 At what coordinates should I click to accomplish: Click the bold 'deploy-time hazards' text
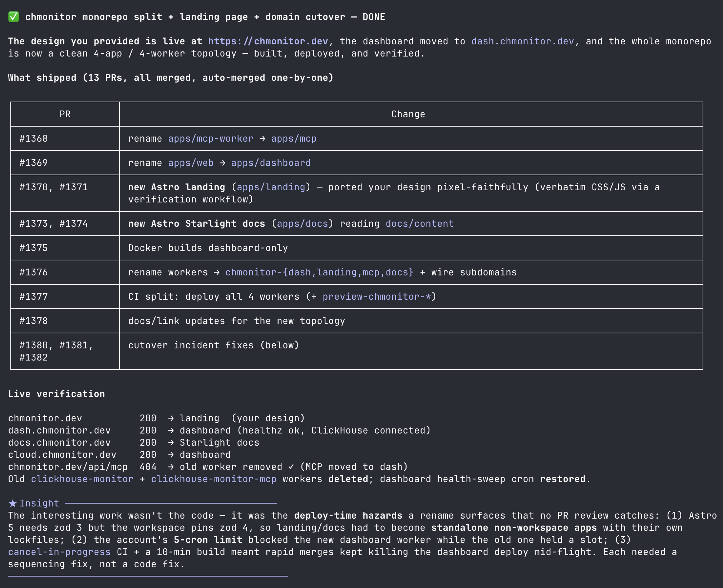(x=348, y=515)
